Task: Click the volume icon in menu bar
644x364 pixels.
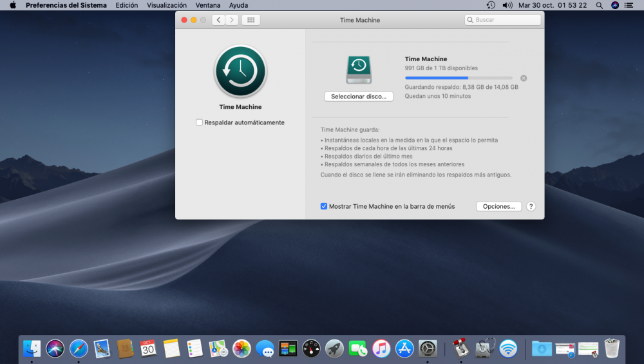Action: tap(507, 5)
